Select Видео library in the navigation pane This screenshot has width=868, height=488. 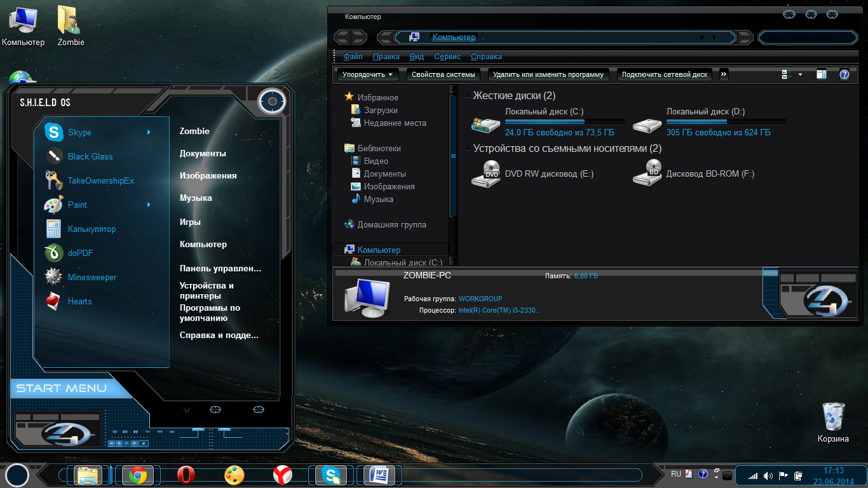376,161
